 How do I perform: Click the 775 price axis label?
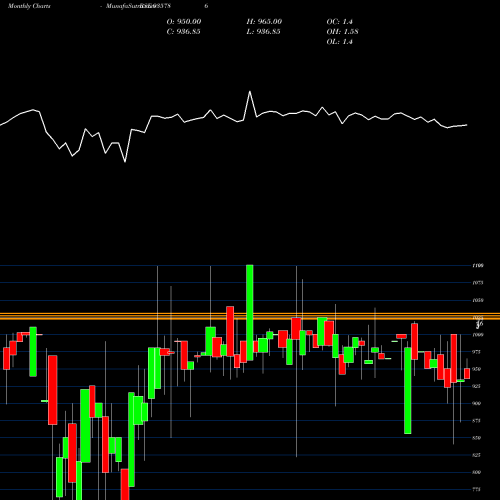[x=477, y=489]
